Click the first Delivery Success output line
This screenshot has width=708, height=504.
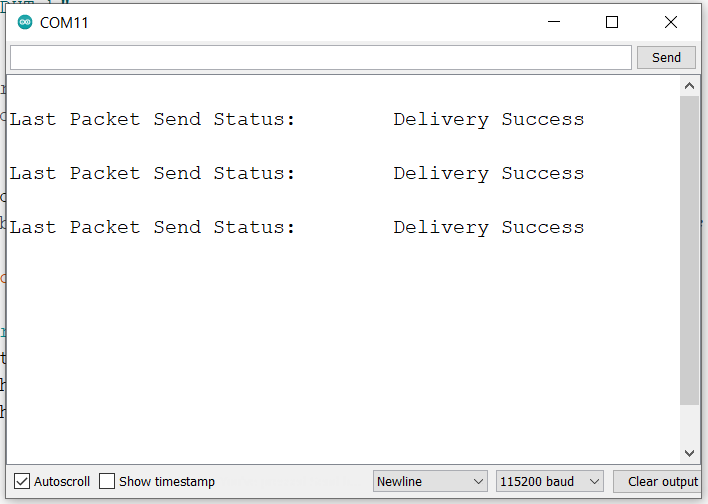[x=488, y=120]
